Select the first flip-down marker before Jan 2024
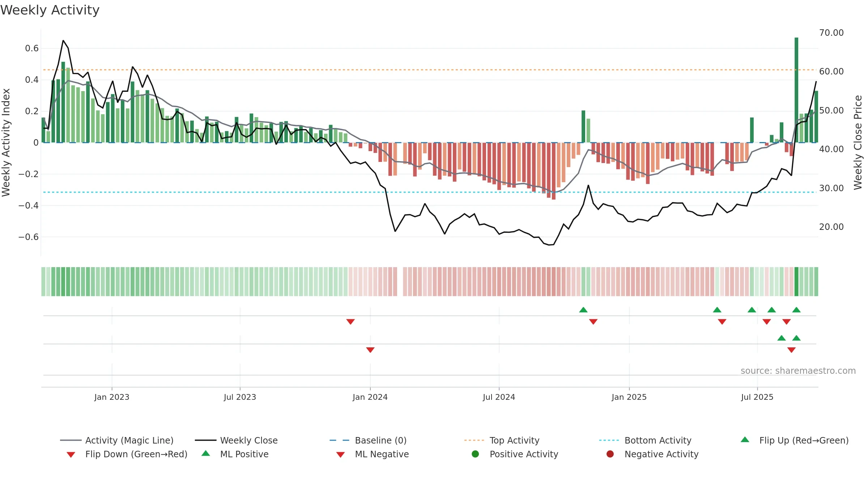 tap(350, 322)
